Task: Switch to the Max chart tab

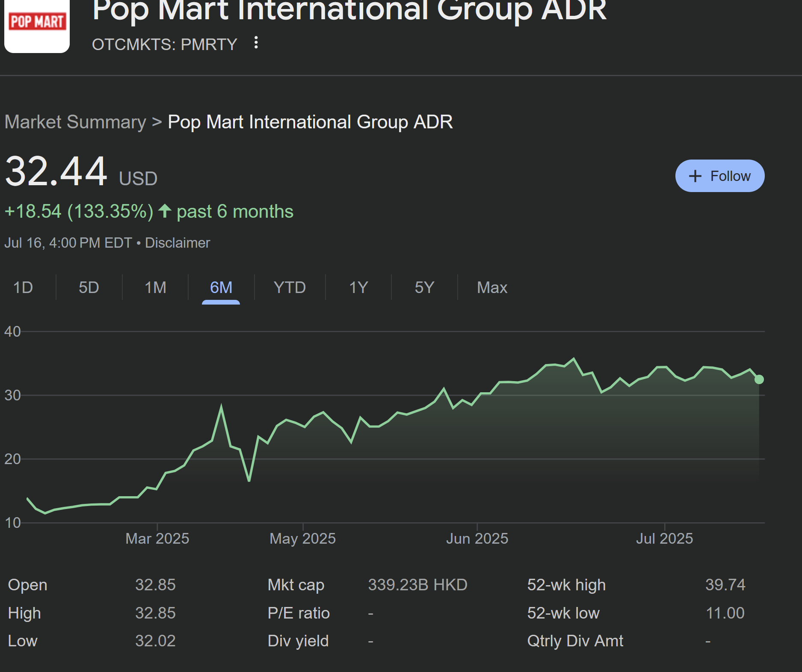Action: pyautogui.click(x=492, y=287)
